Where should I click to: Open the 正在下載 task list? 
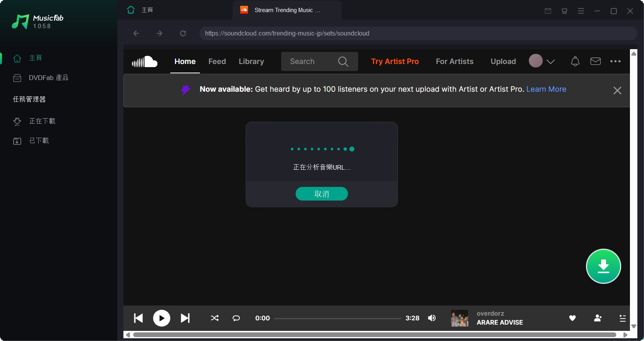[34, 121]
